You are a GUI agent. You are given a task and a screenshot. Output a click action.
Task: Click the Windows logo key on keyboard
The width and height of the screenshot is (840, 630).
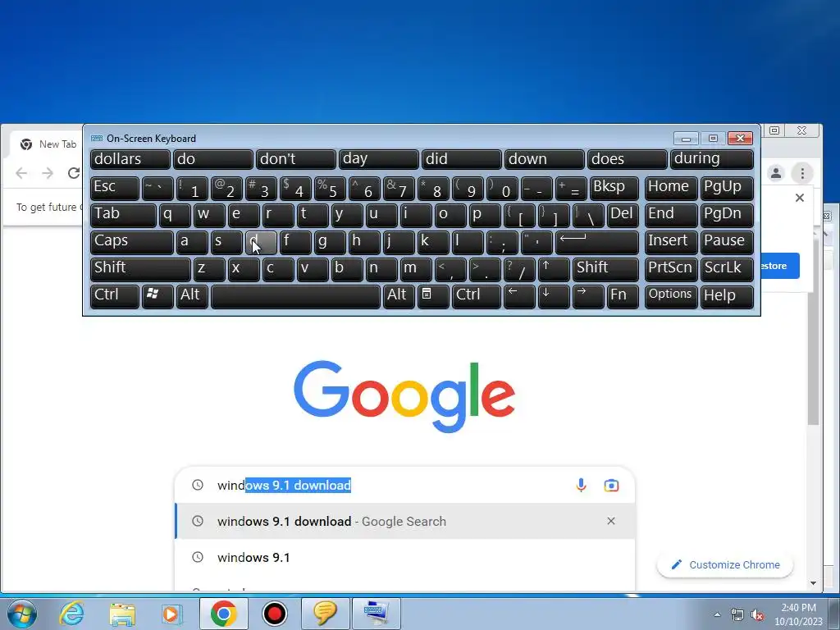click(x=157, y=296)
